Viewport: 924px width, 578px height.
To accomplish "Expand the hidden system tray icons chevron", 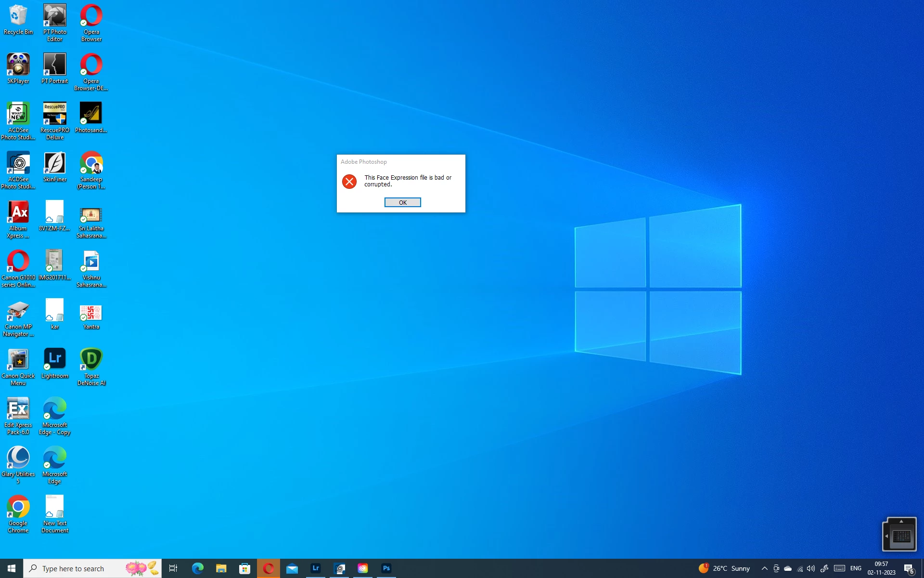I will click(x=764, y=568).
